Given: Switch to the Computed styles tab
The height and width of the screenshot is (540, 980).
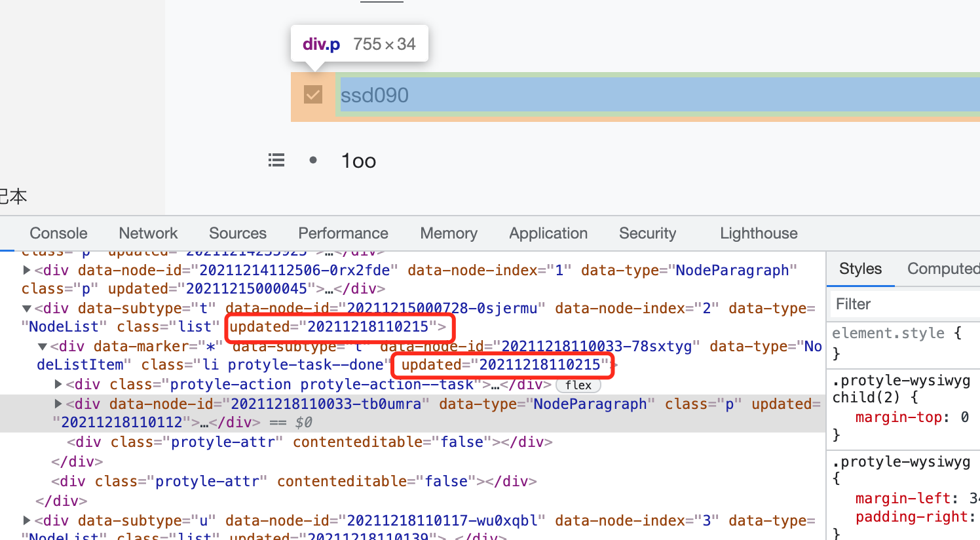Looking at the screenshot, I should pos(942,269).
